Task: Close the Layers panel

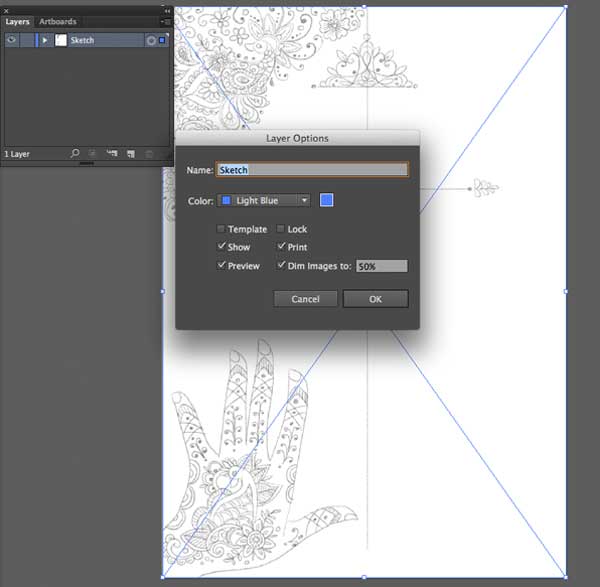Action: [6, 11]
